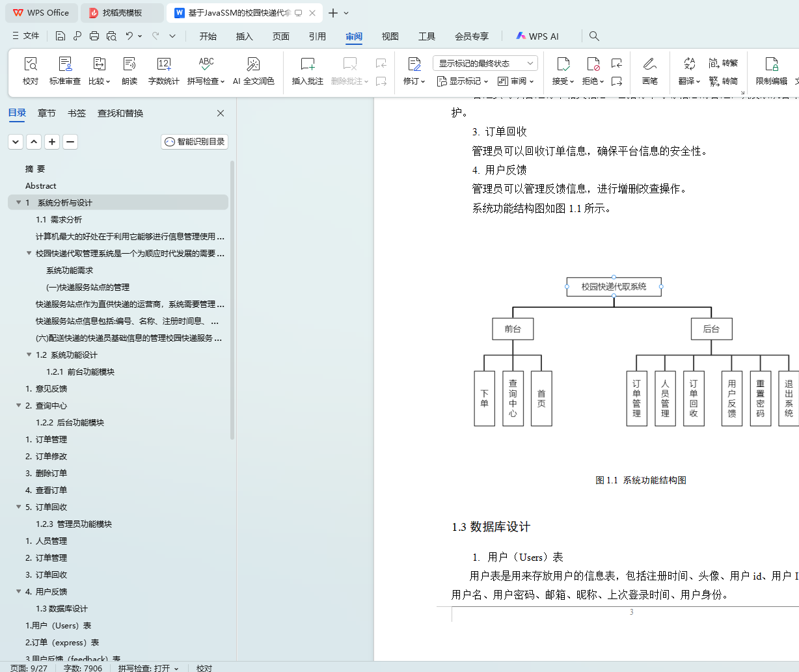
Task: Open the 文件 file menu
Action: tap(26, 36)
